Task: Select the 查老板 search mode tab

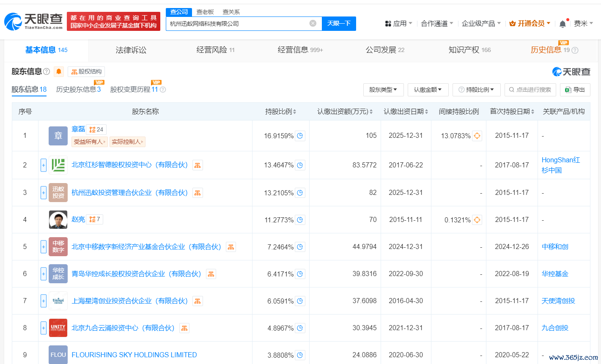Action: (205, 12)
